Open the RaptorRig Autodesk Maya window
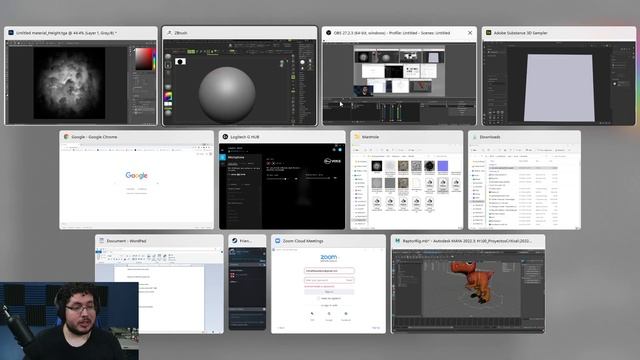Image resolution: width=640 pixels, height=360 pixels. [x=468, y=284]
